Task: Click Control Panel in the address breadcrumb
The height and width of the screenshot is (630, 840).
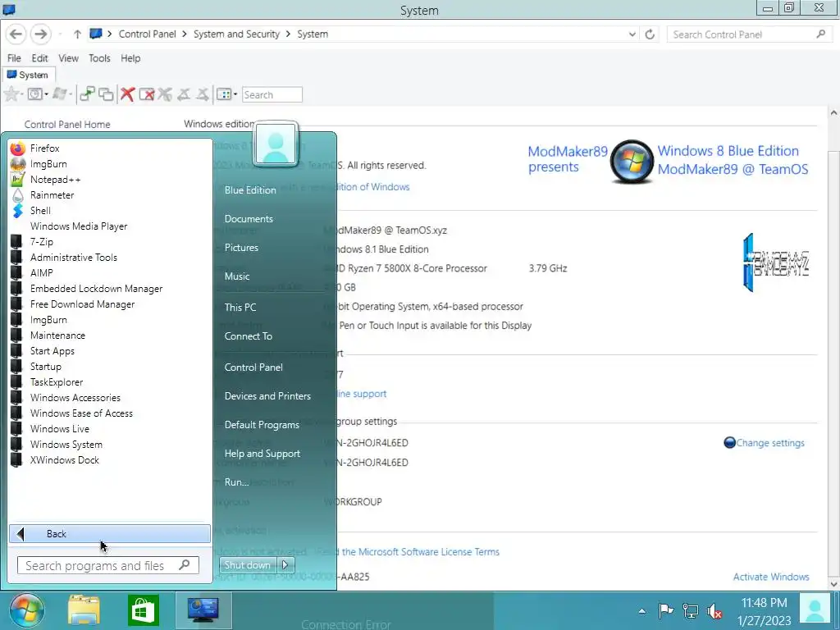Action: pyautogui.click(x=148, y=34)
